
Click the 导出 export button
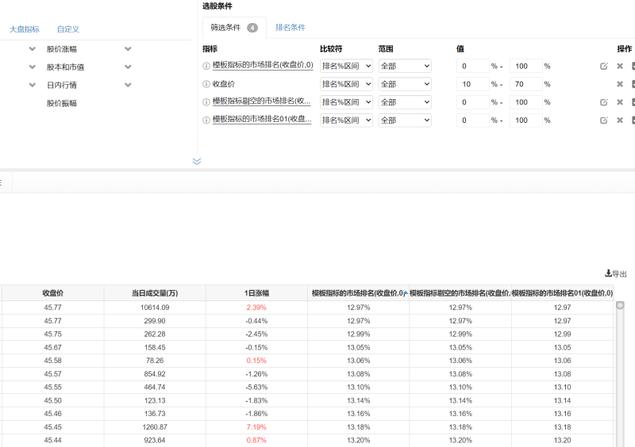616,274
